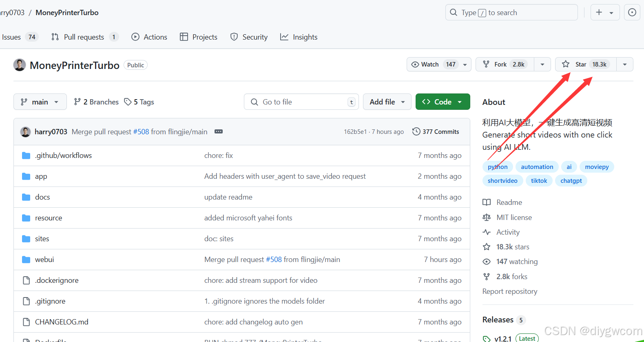Expand the Add file dropdown
Screen dimensions: 644x342
[x=387, y=102]
